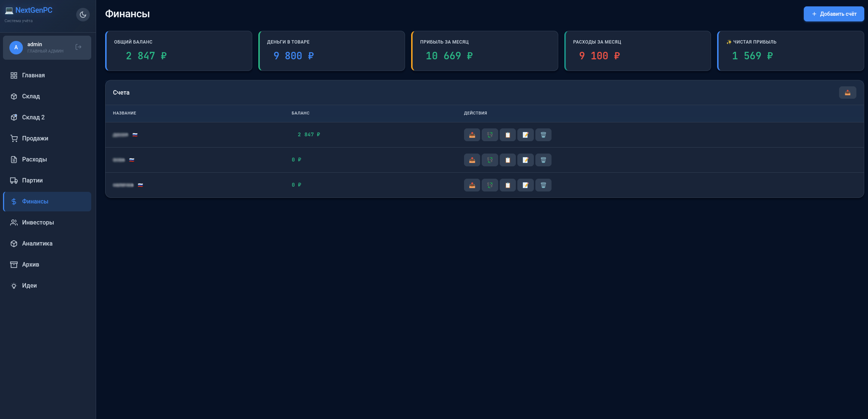The width and height of the screenshot is (868, 419).
Task: Go to the Склад section
Action: pyautogui.click(x=47, y=96)
